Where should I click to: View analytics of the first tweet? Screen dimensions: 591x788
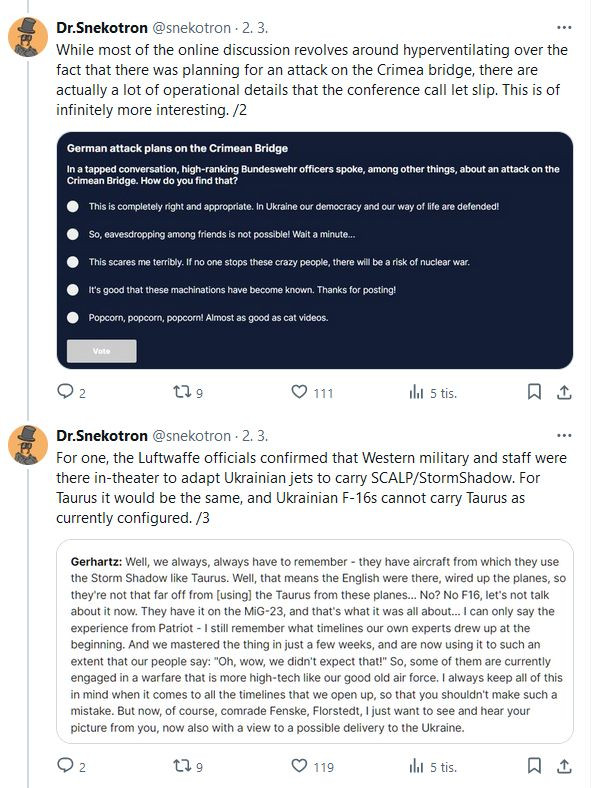[x=417, y=391]
